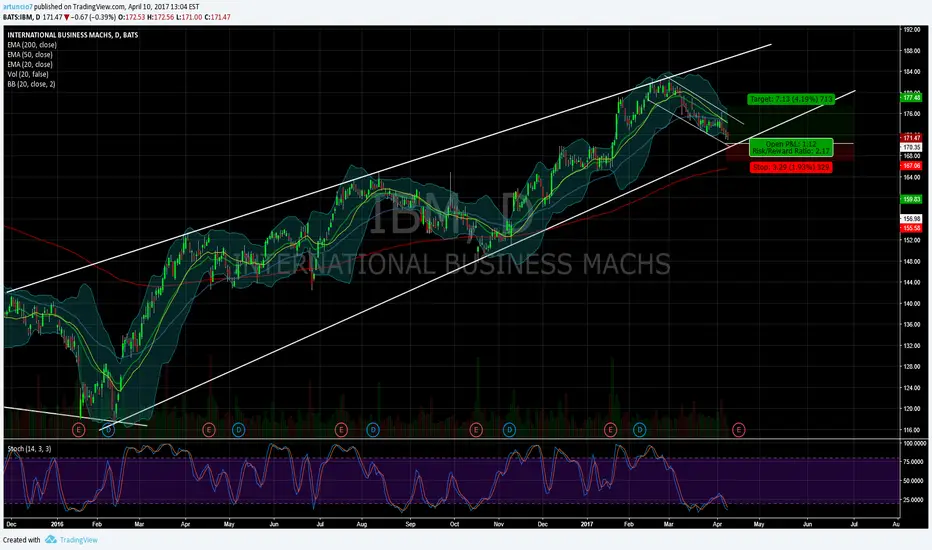Click the Open P&L Risk/Reward Ratio box
Screen dimensions: 932x550
[x=791, y=147]
